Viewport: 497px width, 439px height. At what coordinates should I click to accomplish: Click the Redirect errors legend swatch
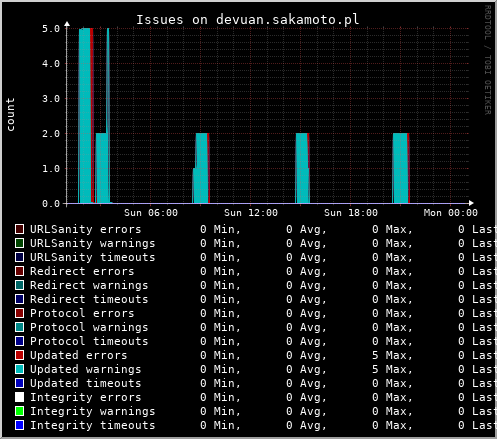pos(20,271)
